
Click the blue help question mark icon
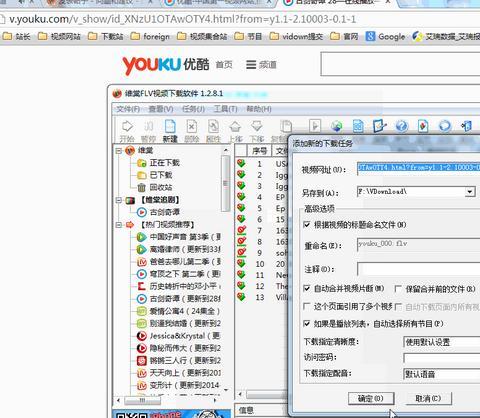[402, 126]
